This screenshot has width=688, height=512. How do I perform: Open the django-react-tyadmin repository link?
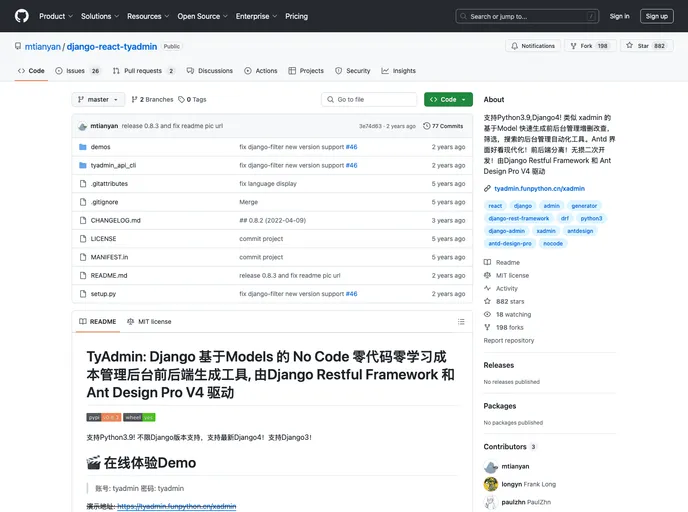tap(112, 47)
